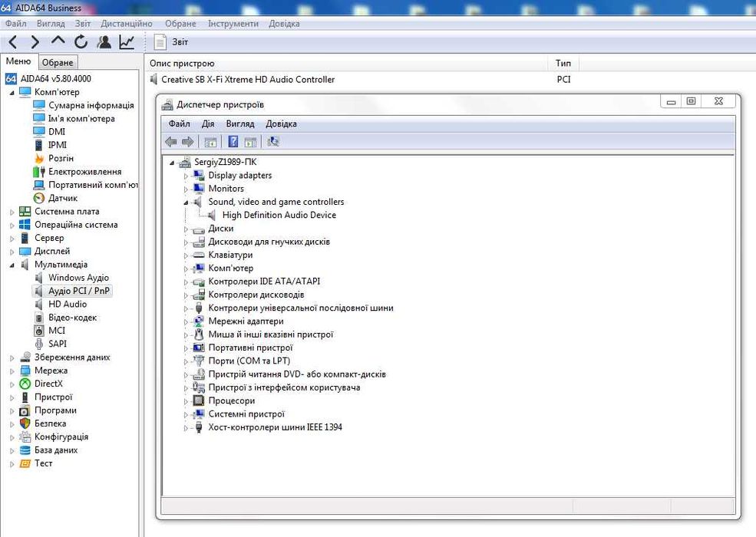Open Довідка menu in Device Manager
The width and height of the screenshot is (756, 537).
pos(281,124)
